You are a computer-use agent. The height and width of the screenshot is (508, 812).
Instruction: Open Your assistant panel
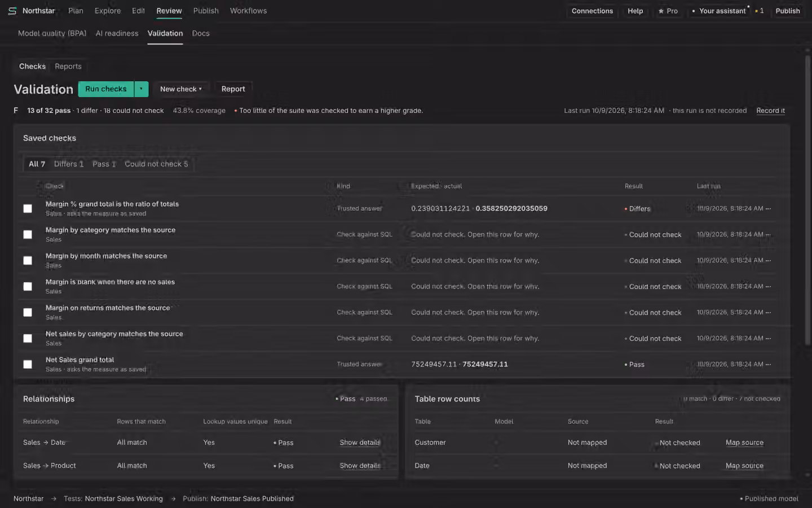(x=720, y=11)
